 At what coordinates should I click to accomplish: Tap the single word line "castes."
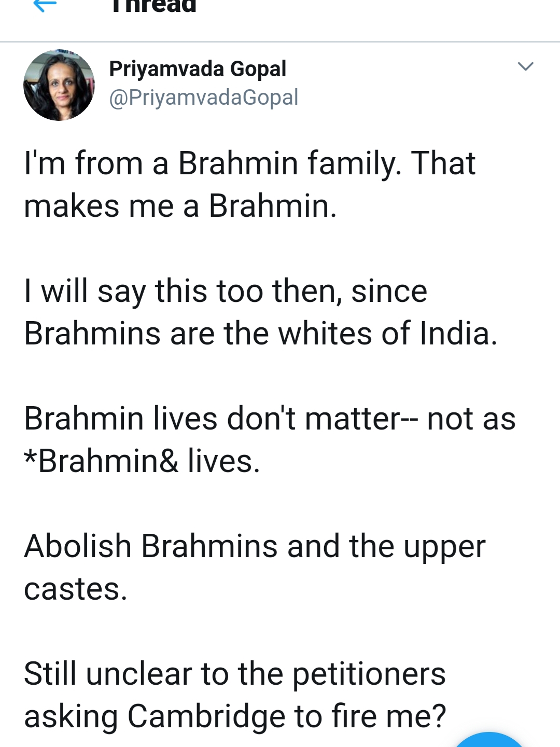(76, 589)
